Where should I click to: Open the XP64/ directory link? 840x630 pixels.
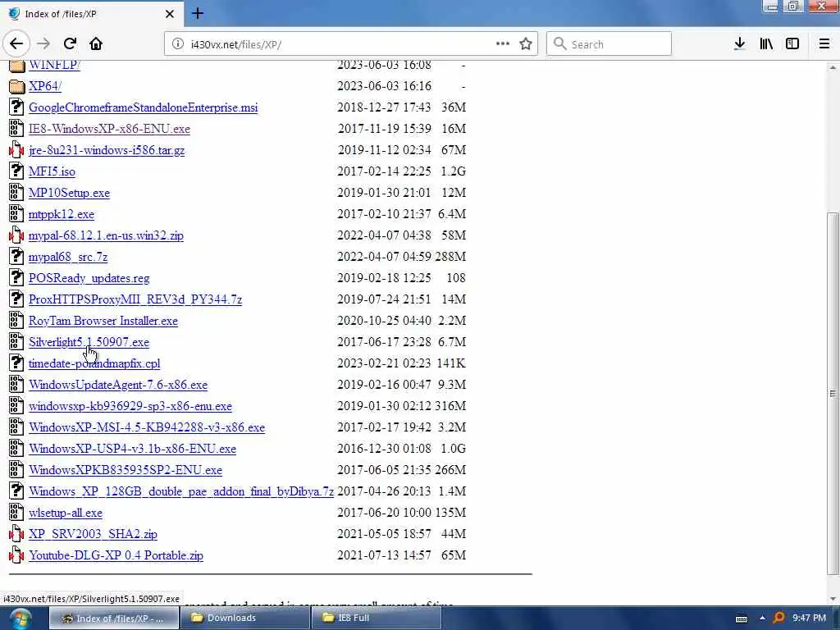(45, 86)
